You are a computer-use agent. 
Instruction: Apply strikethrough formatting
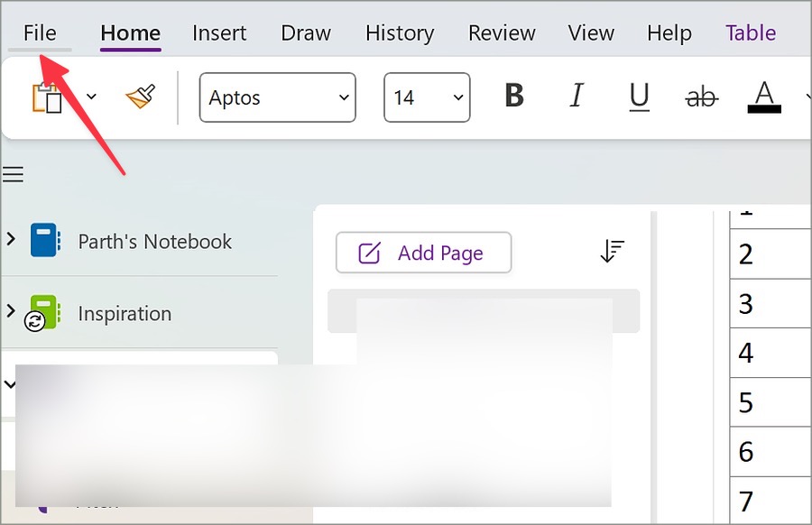click(701, 97)
